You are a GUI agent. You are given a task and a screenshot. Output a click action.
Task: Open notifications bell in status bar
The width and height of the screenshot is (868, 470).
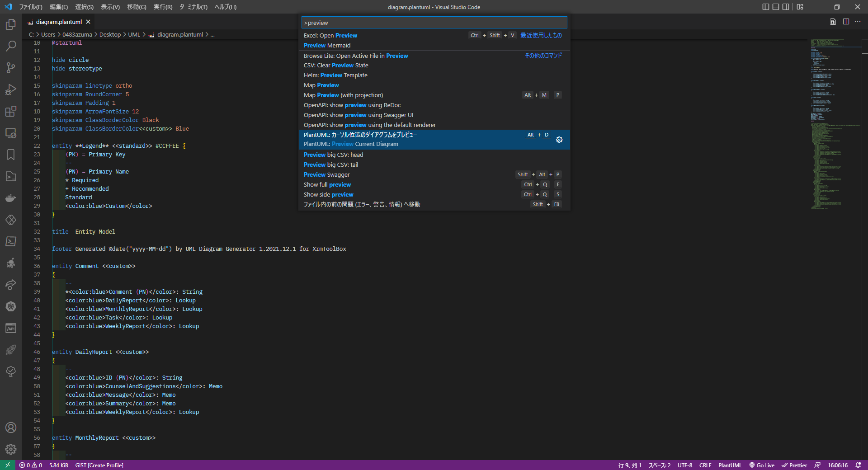[x=859, y=465]
